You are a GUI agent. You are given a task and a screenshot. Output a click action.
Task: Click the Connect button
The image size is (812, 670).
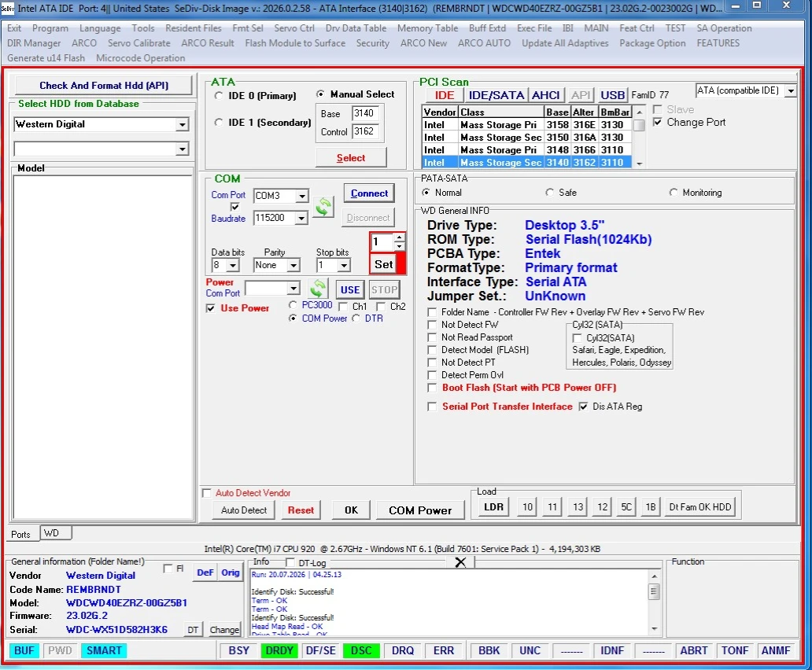click(369, 193)
